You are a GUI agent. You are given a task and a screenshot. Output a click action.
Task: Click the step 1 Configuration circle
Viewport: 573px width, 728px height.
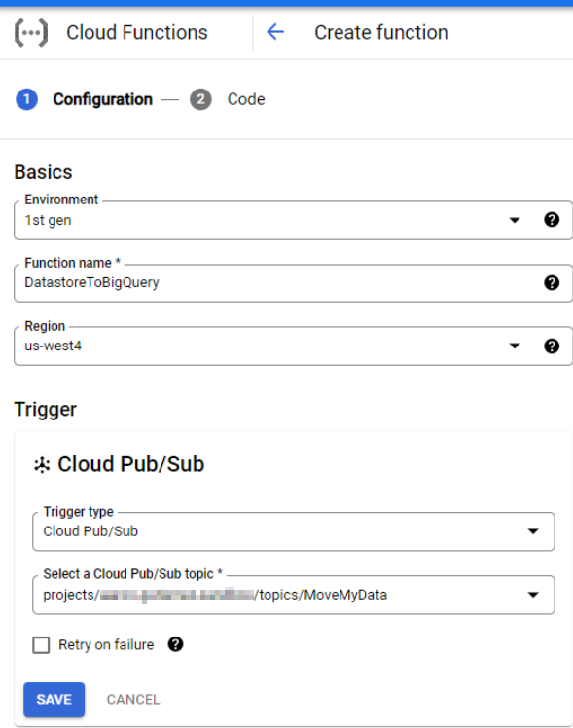coord(27,99)
